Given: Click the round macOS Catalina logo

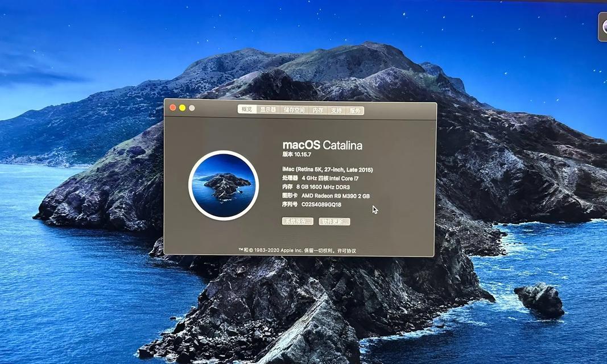Looking at the screenshot, I should point(224,185).
